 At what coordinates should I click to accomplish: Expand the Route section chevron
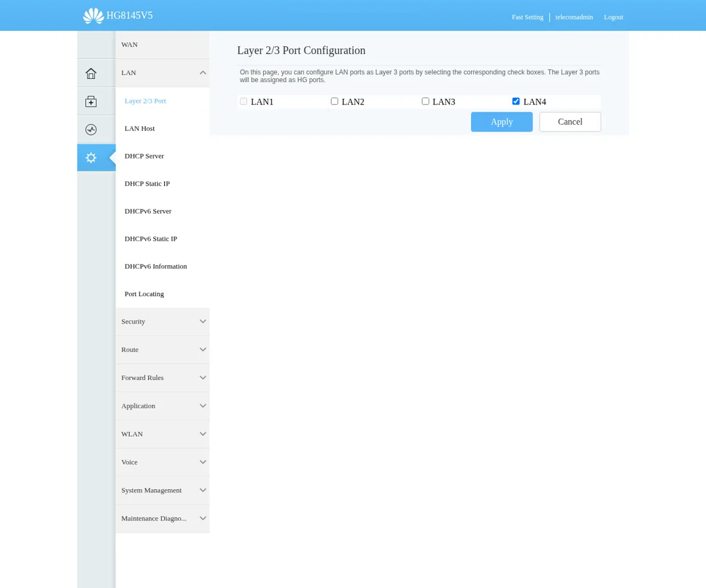click(x=203, y=349)
